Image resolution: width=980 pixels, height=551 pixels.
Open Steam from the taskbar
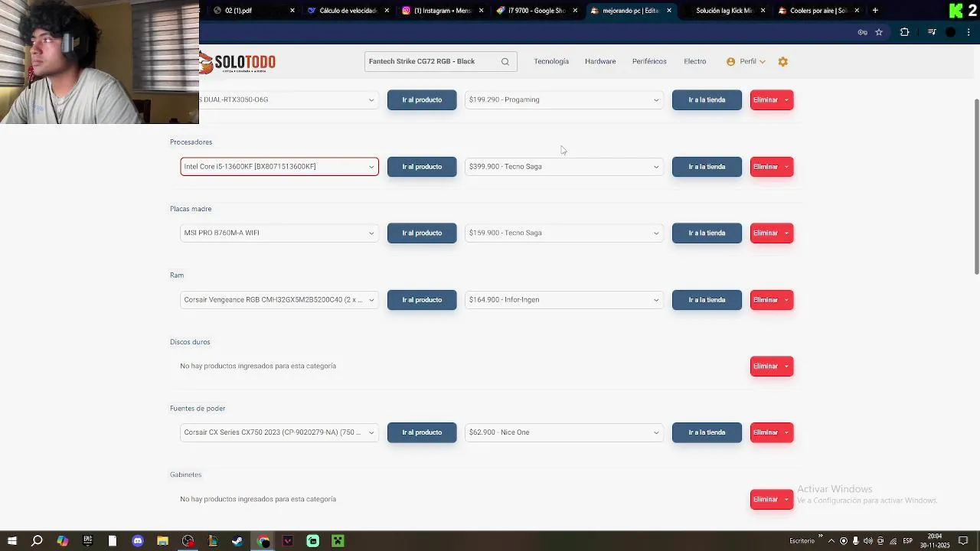pyautogui.click(x=238, y=541)
